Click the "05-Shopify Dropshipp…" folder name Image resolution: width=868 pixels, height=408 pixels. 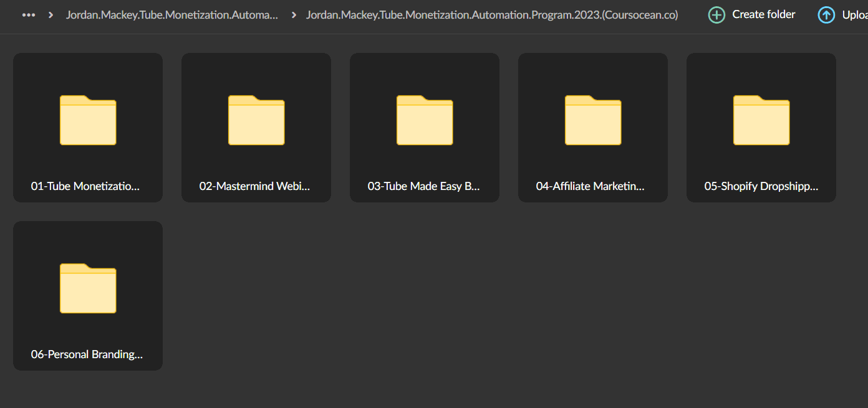point(761,186)
